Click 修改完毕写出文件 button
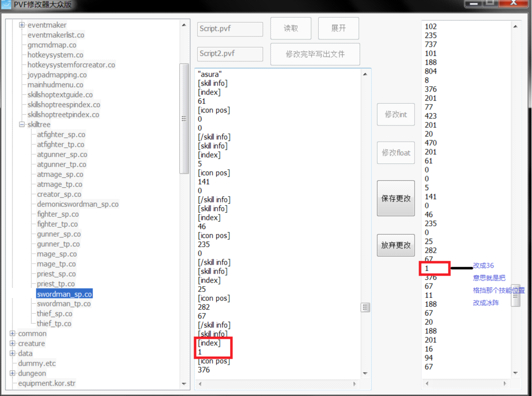This screenshot has height=396, width=532. 315,54
